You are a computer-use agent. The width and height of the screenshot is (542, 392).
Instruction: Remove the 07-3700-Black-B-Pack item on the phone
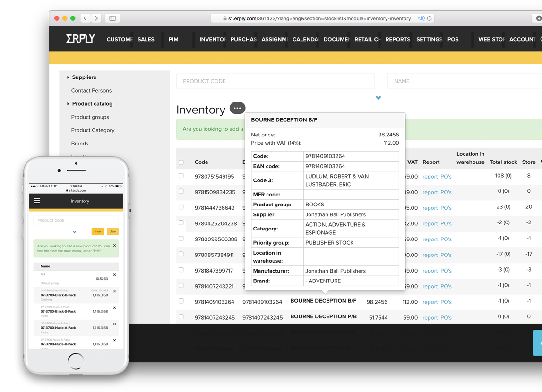pos(114,291)
